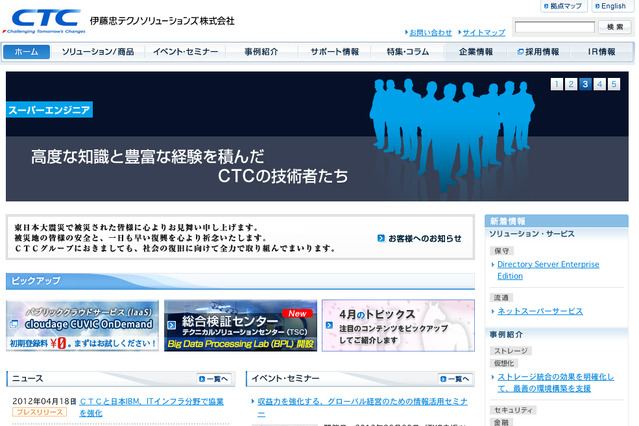Viewport: 639px width, 426px height.
Task: Open the 採用情報 tab
Action: coord(539,52)
